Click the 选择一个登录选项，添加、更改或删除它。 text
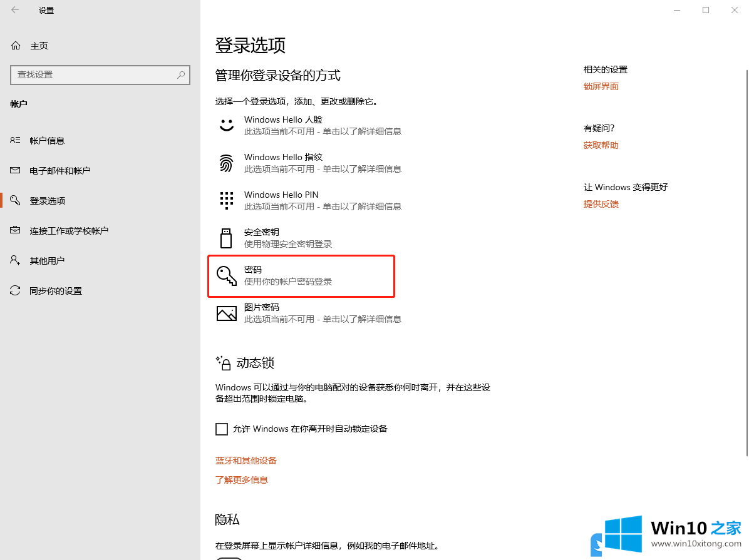 297,102
